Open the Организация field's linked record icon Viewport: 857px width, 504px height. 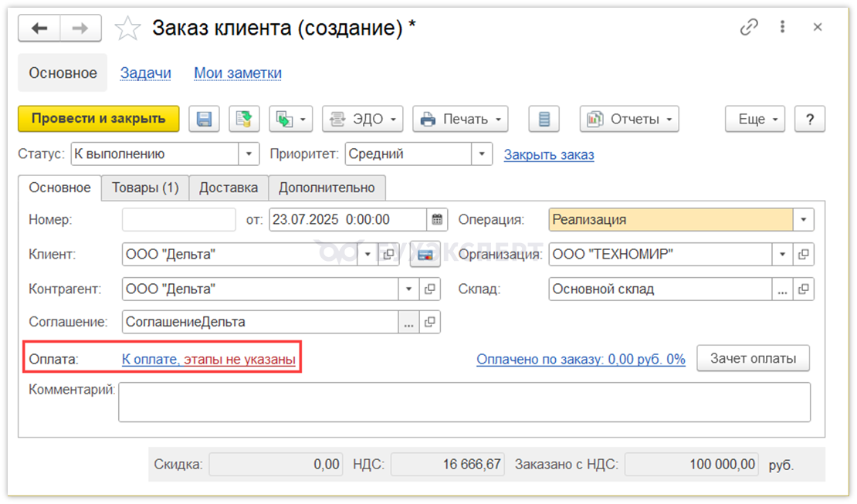pos(804,254)
